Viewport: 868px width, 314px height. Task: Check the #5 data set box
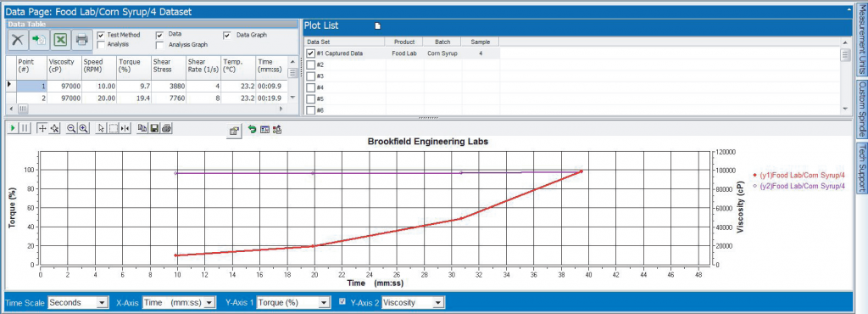click(311, 98)
